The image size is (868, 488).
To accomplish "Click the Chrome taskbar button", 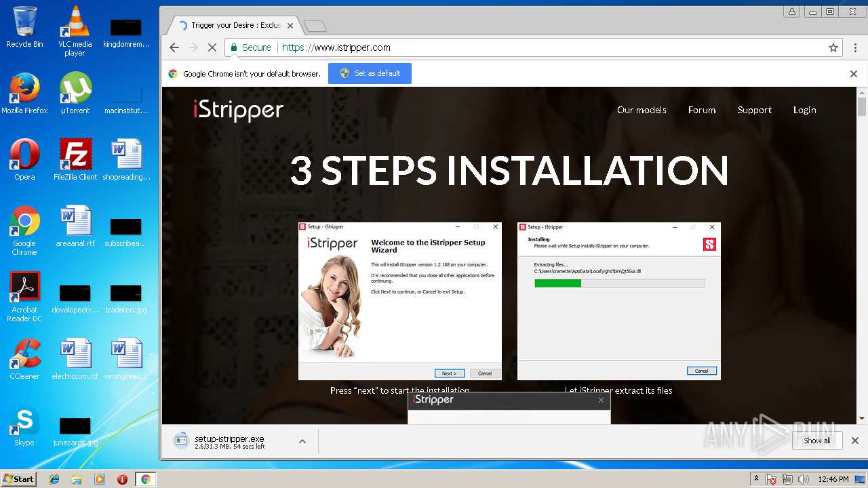I will point(145,479).
